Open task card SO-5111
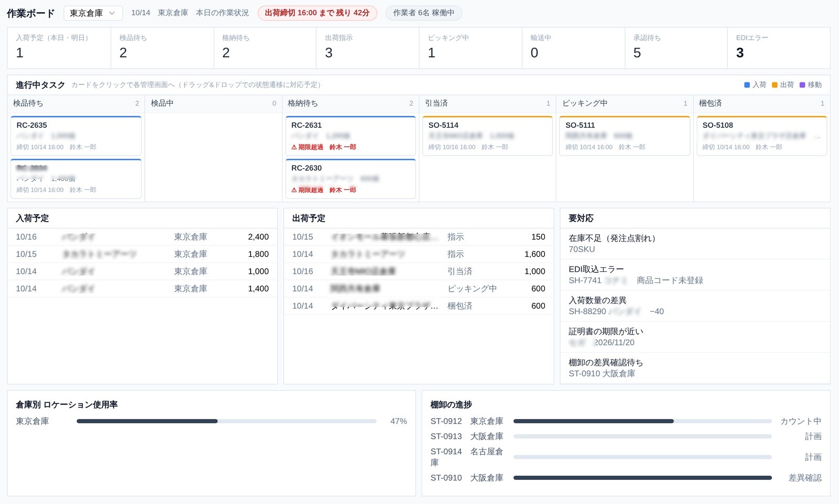 pos(625,136)
